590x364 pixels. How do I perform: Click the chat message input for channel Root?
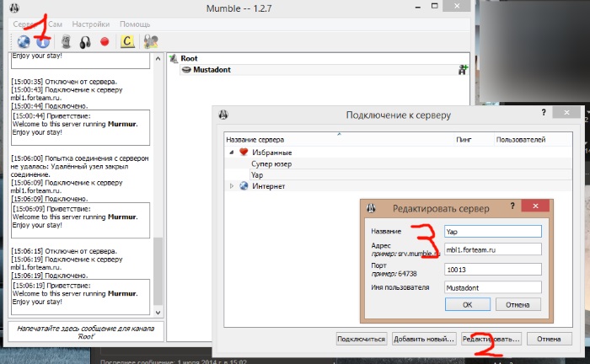coord(86,332)
